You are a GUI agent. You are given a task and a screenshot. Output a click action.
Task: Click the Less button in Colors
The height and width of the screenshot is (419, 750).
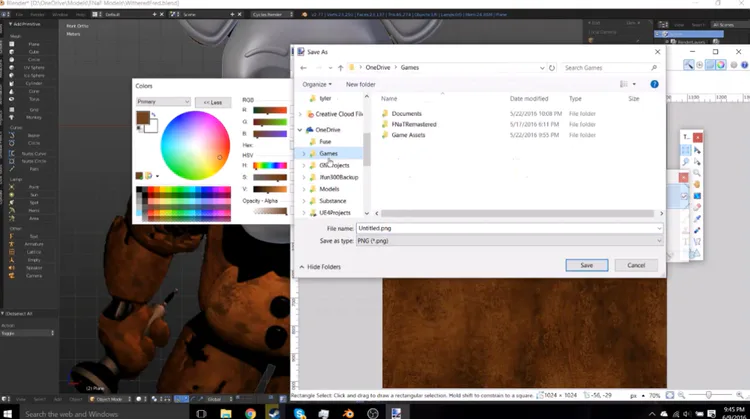pyautogui.click(x=213, y=102)
